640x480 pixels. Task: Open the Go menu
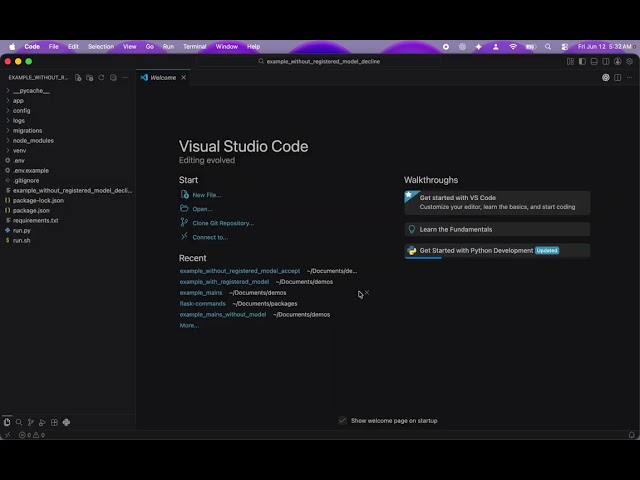tap(150, 47)
